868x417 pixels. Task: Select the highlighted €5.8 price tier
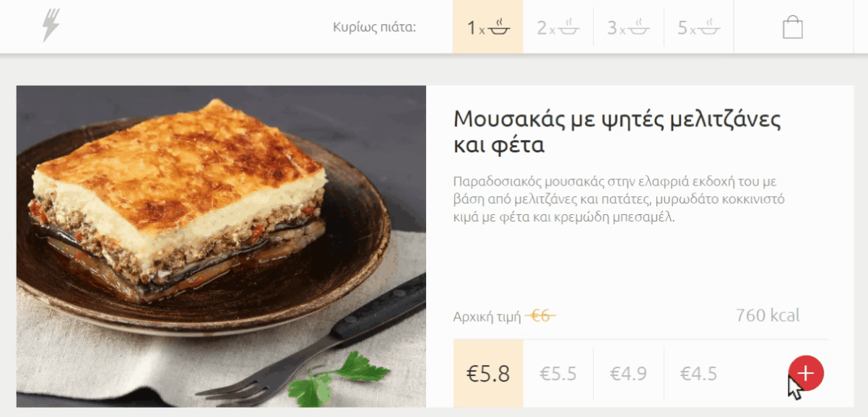(x=488, y=374)
